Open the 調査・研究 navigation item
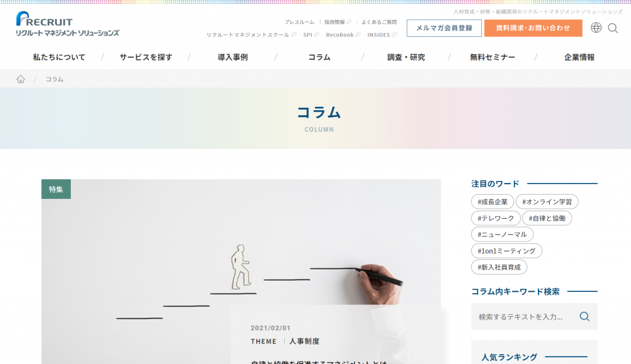Viewport: 631px width, 364px height. 406,57
